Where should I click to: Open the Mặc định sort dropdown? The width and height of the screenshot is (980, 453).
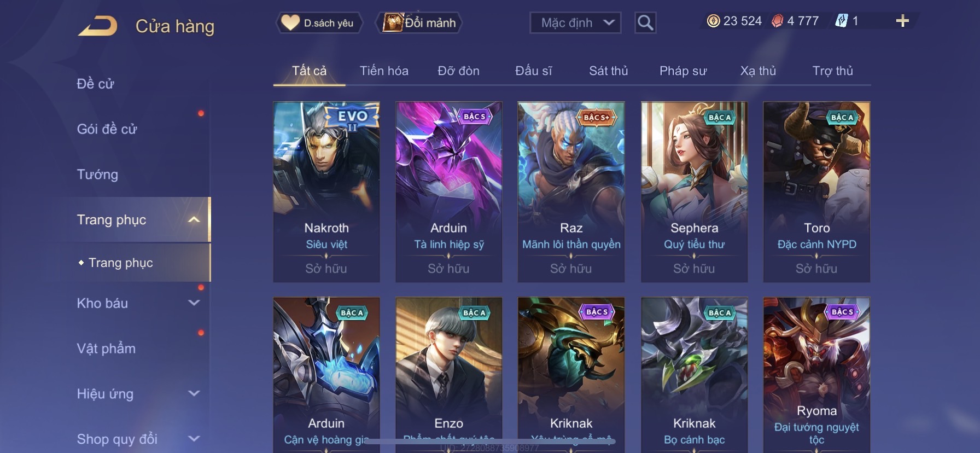pyautogui.click(x=575, y=23)
